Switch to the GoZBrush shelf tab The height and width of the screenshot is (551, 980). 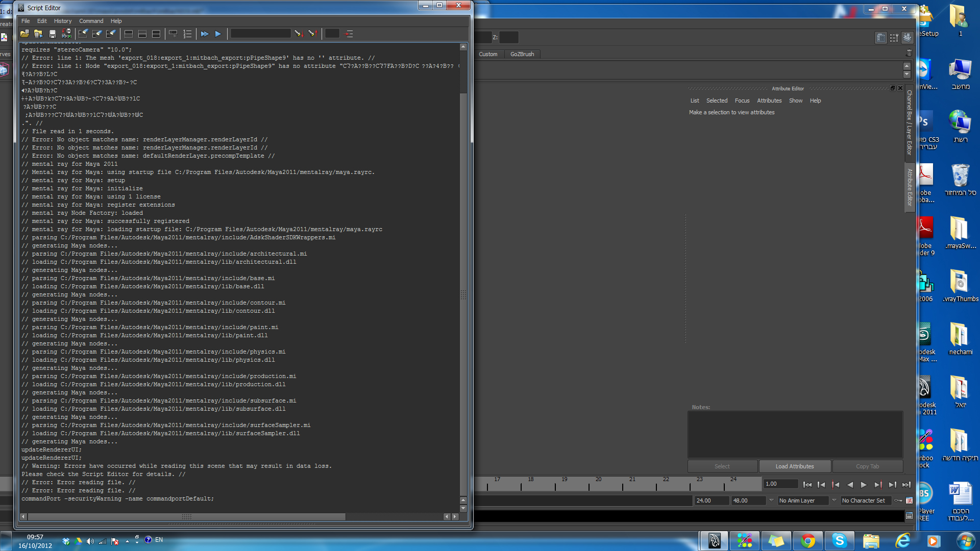522,54
